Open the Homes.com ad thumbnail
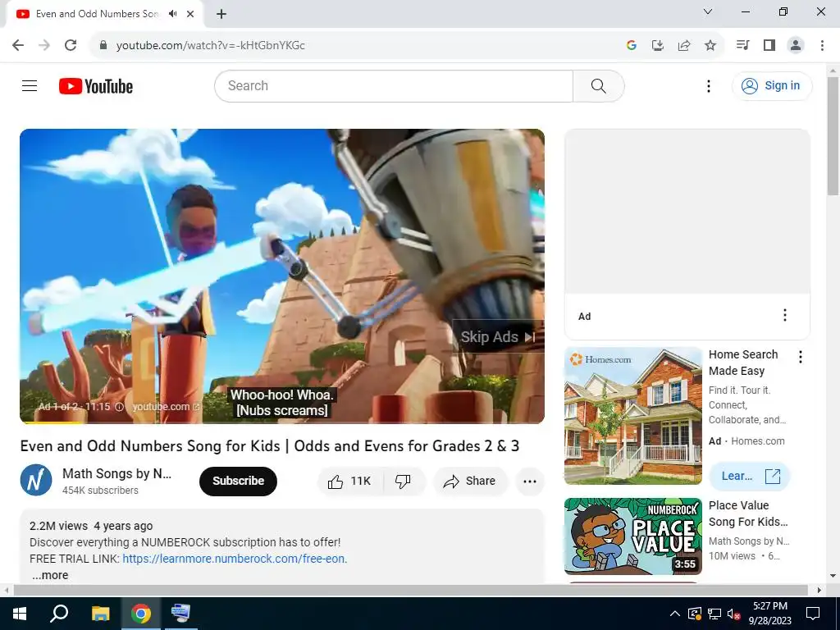The height and width of the screenshot is (630, 840). [632, 416]
